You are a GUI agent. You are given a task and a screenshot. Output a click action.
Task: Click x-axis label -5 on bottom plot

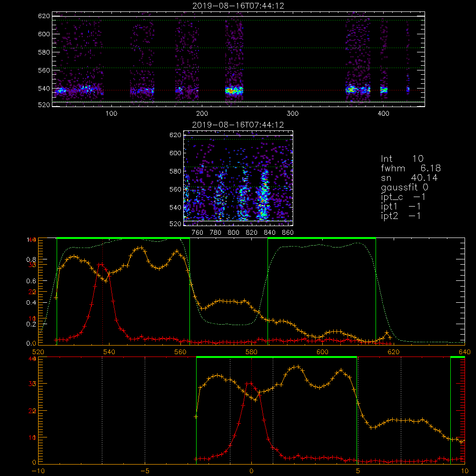(145, 471)
